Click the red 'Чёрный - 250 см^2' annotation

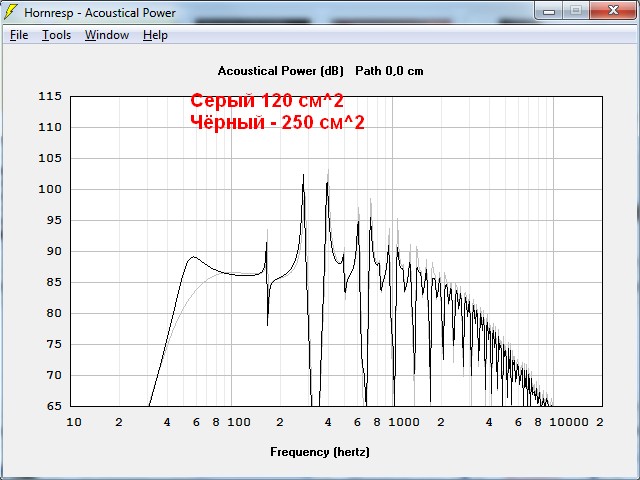tap(277, 122)
